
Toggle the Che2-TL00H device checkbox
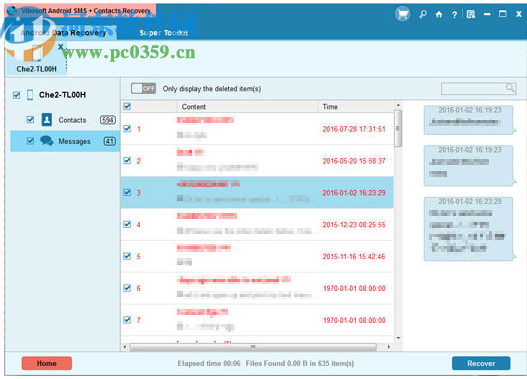point(16,95)
